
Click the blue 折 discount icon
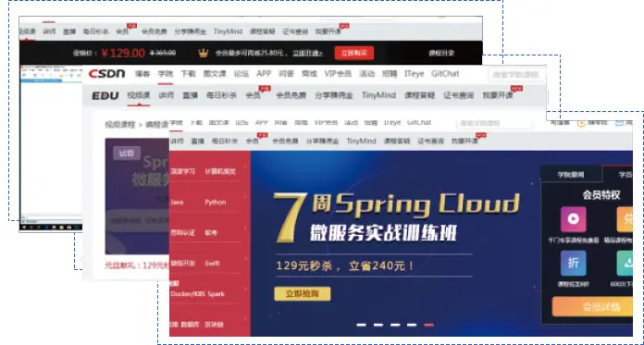[x=573, y=263]
